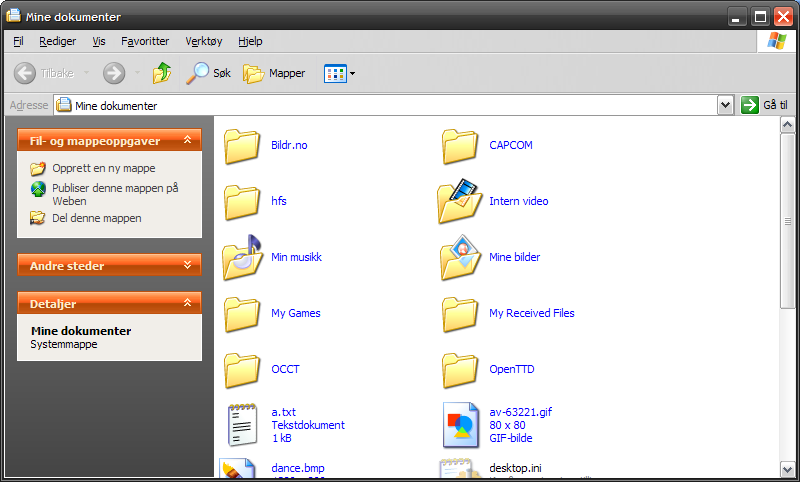The width and height of the screenshot is (801, 482).
Task: Click Publiser denne mappen på Weben
Action: pyautogui.click(x=115, y=195)
